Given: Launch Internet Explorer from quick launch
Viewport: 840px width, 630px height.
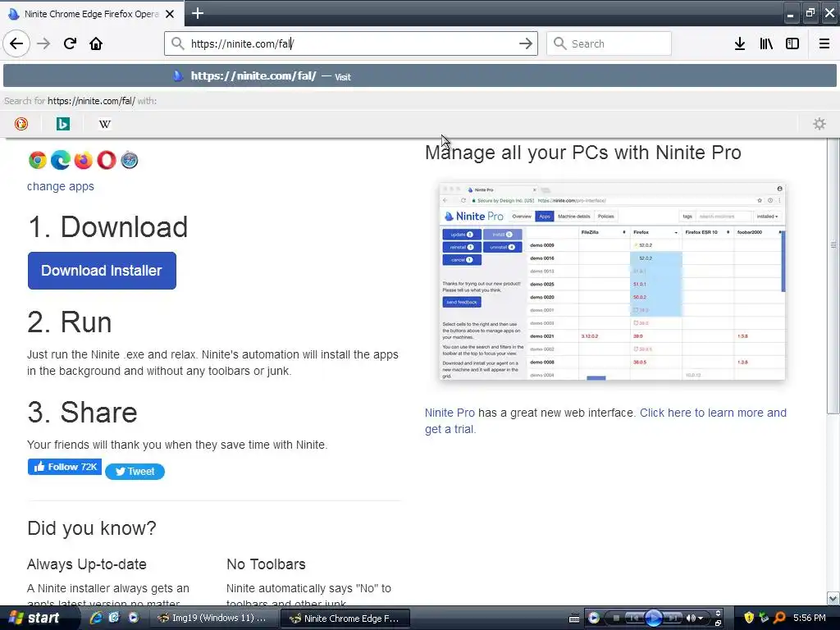Looking at the screenshot, I should (97, 618).
